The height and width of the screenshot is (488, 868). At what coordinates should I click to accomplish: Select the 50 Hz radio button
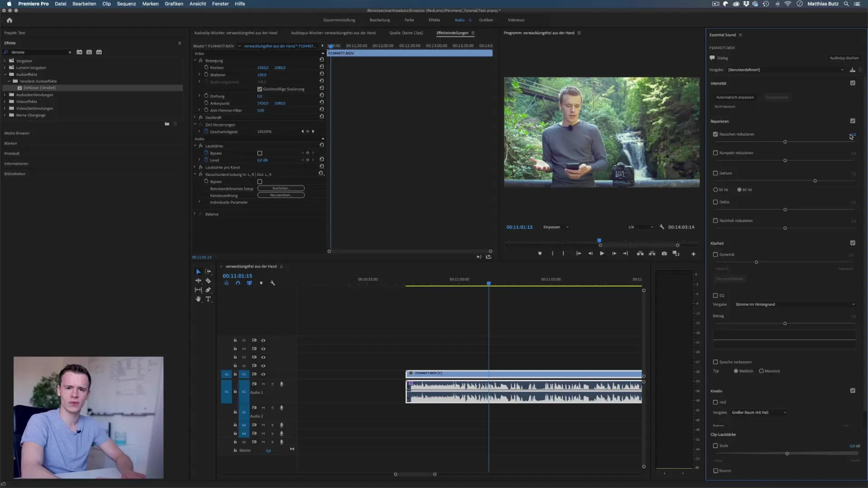(x=715, y=190)
